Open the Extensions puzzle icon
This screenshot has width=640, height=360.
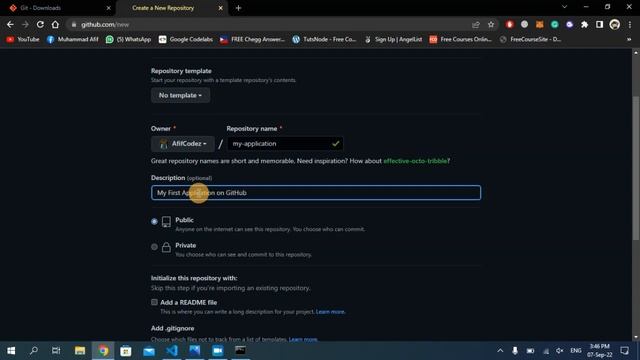coord(584,24)
